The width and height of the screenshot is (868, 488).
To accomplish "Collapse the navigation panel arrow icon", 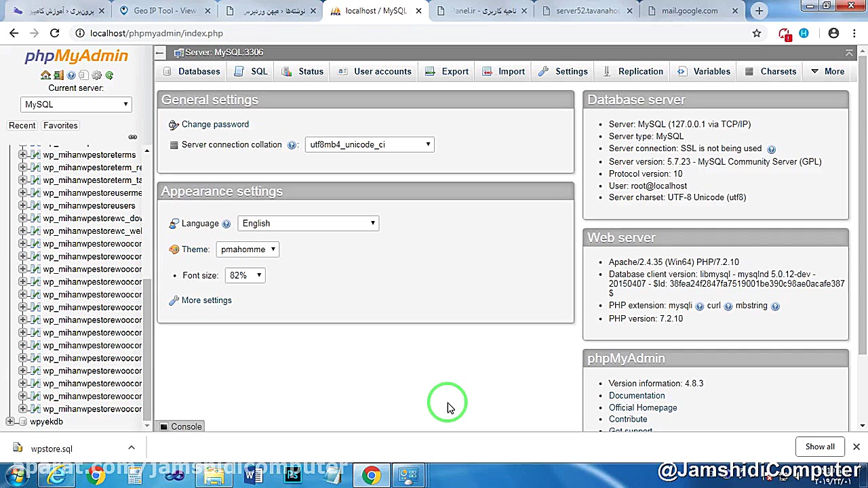I will coord(159,52).
